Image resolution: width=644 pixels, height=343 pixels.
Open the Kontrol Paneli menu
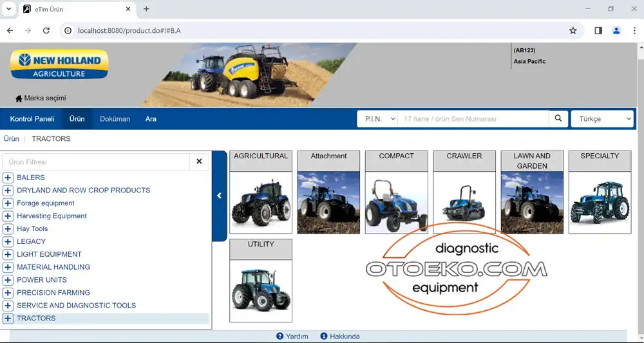point(32,119)
